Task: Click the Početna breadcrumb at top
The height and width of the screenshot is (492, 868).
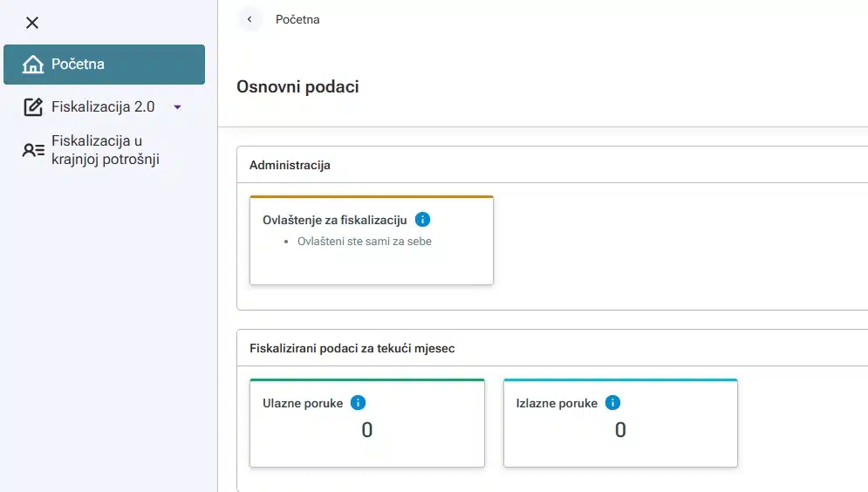Action: (297, 19)
